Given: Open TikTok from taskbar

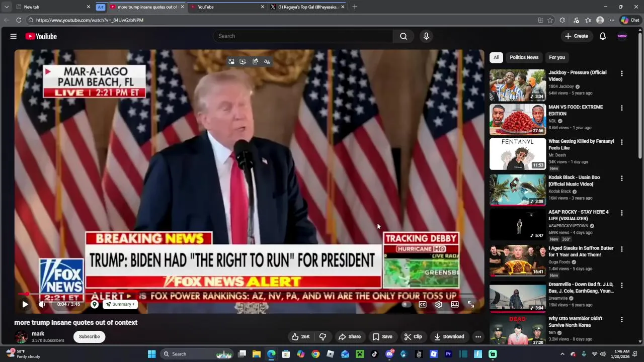Looking at the screenshot, I should pos(374,354).
